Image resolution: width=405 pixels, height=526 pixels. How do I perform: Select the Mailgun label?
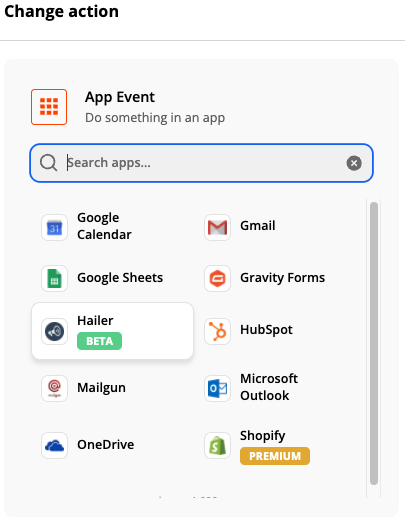[x=101, y=388]
